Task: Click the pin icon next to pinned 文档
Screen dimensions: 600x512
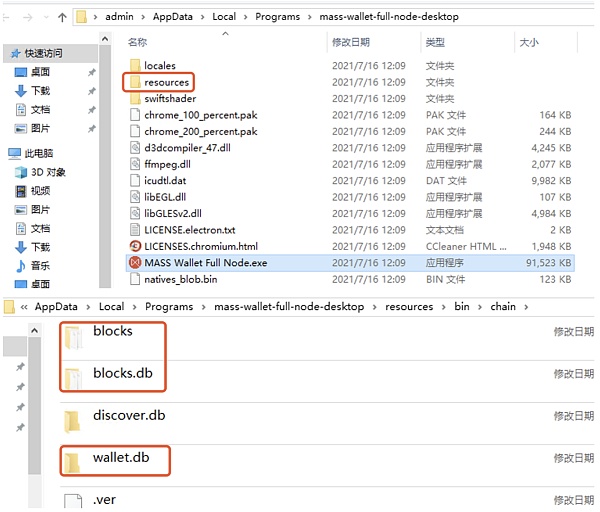Action: (91, 110)
